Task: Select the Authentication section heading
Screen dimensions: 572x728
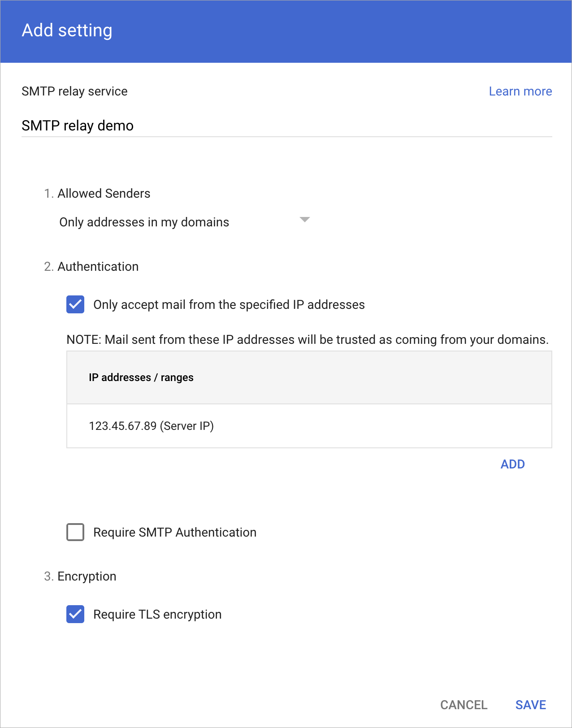Action: (98, 266)
